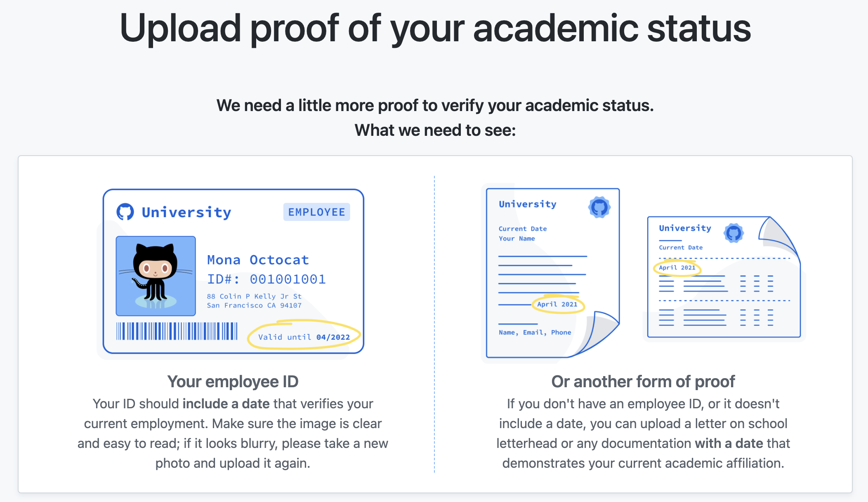Image resolution: width=868 pixels, height=502 pixels.
Task: Click the circled "April 2021" on the transcript
Action: tap(677, 268)
